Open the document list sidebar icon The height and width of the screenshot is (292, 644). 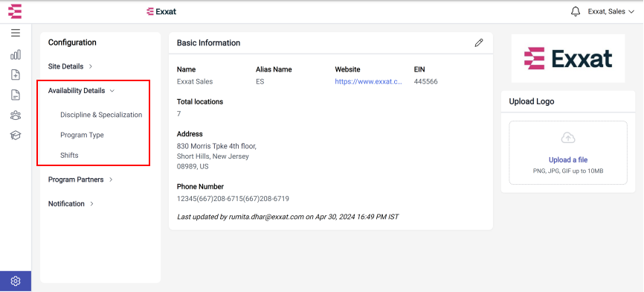(x=16, y=95)
